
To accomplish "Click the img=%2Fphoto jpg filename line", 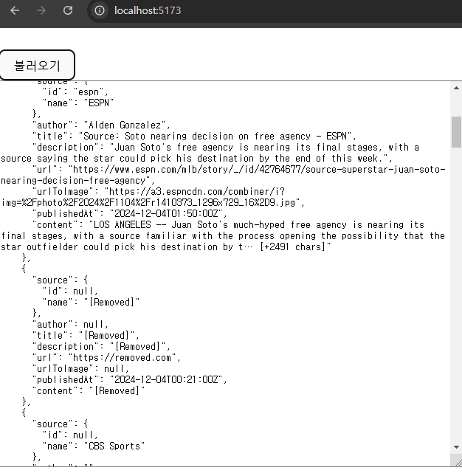I will tap(153, 202).
